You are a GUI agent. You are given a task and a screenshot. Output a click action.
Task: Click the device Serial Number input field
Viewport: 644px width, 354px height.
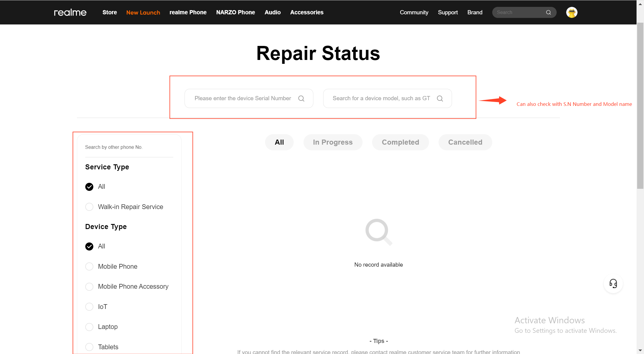tap(243, 98)
